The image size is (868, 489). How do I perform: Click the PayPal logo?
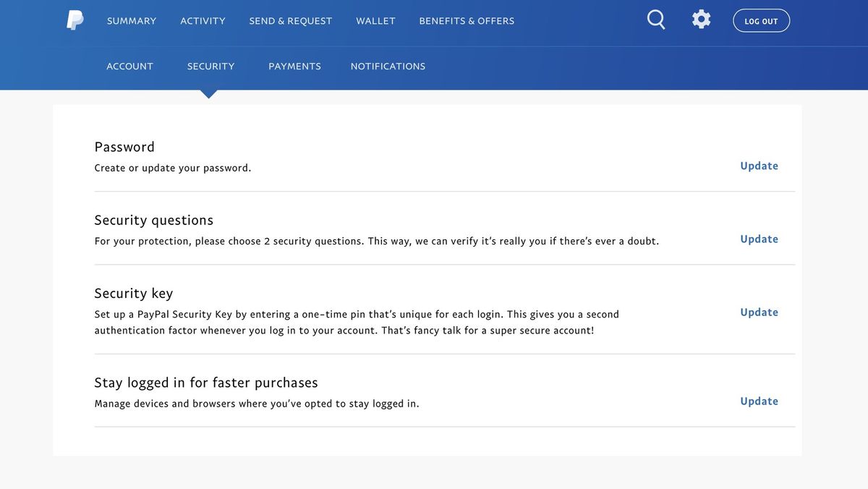click(75, 20)
